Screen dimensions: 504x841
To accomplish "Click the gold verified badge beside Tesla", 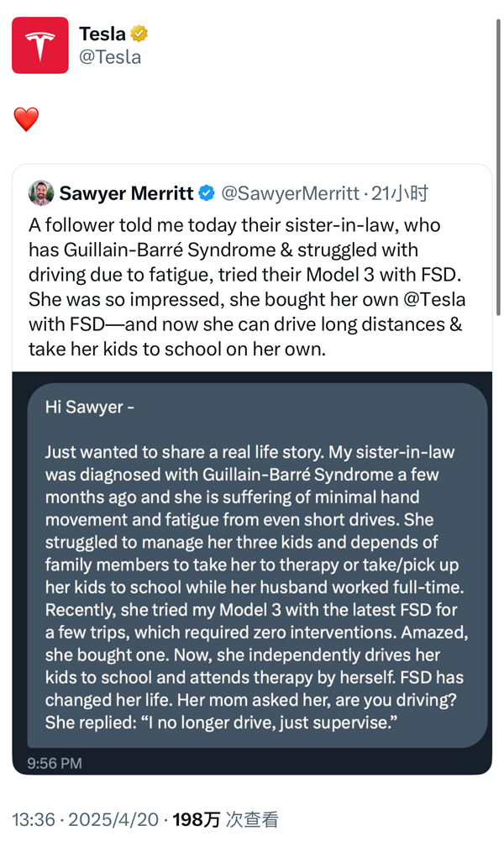I will coord(139,34).
